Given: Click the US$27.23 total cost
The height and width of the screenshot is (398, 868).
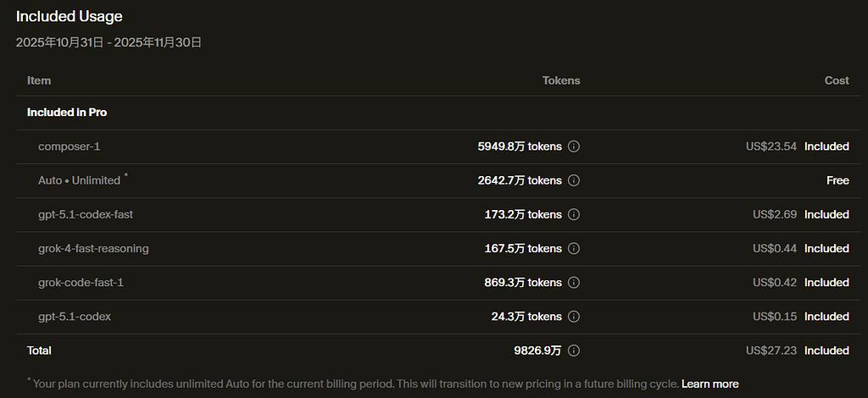Looking at the screenshot, I should (771, 351).
